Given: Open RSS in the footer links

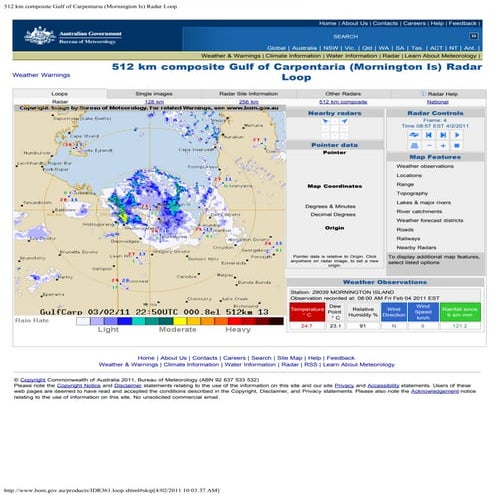Looking at the screenshot, I should [310, 365].
